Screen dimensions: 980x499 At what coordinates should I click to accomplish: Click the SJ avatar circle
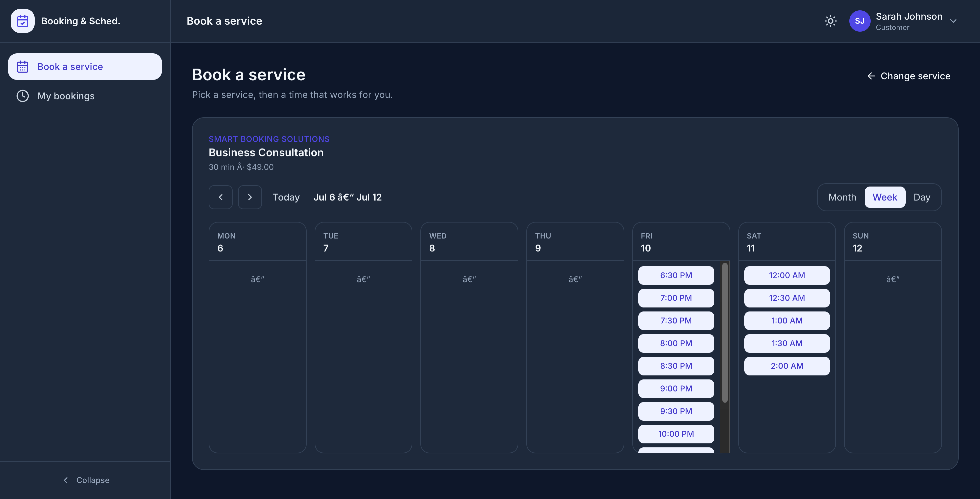coord(859,21)
